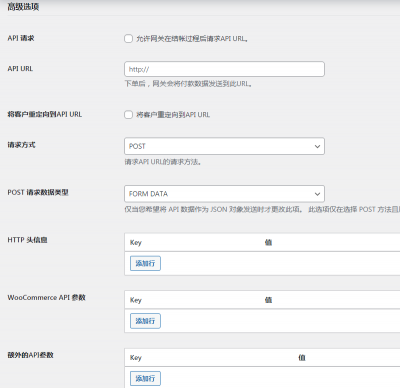Add a row under HTTP 头信息
400x388 pixels.
[x=145, y=263]
